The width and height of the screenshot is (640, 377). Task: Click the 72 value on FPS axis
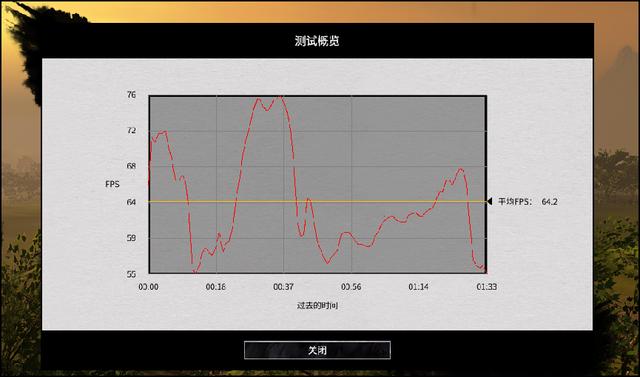click(131, 131)
